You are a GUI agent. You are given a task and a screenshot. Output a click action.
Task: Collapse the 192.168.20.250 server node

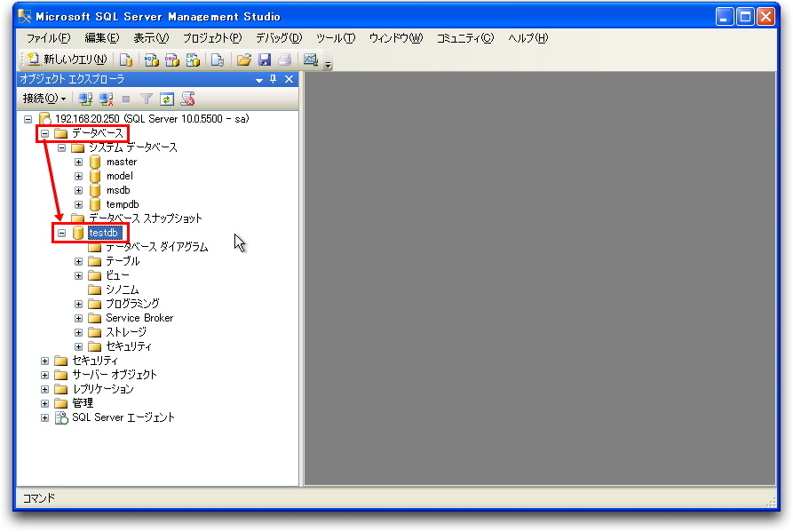point(28,119)
